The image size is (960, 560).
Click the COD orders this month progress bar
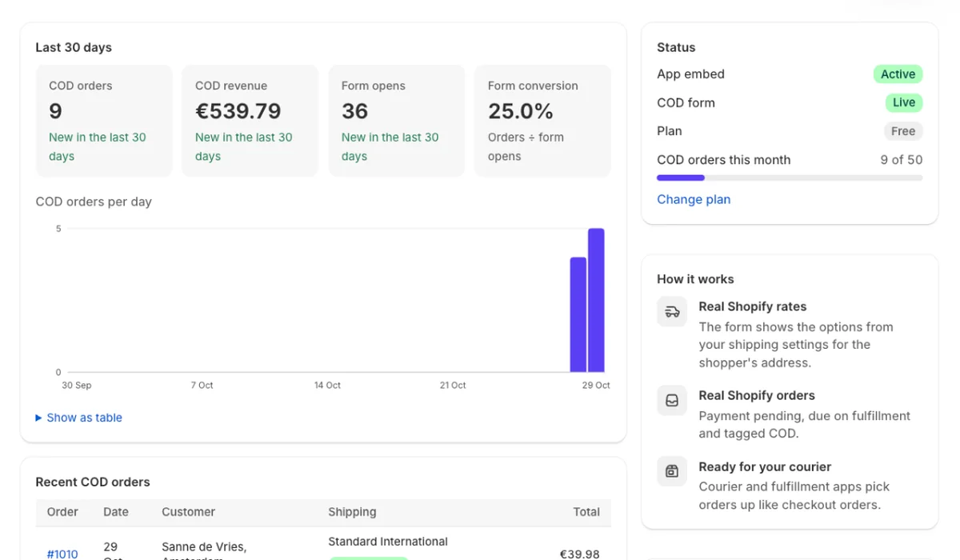coord(790,178)
